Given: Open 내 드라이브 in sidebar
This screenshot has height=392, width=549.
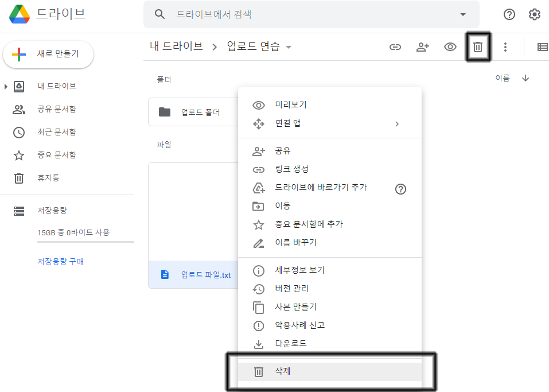Looking at the screenshot, I should 57,86.
